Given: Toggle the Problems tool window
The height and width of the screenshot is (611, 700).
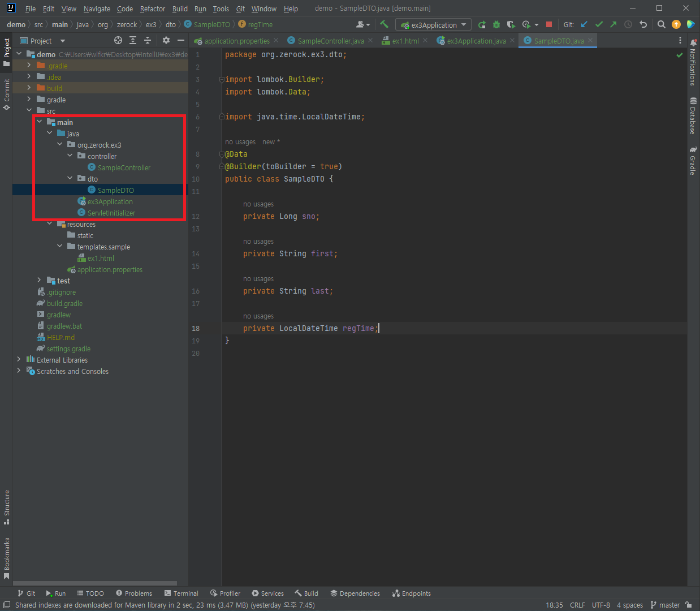Looking at the screenshot, I should [x=134, y=593].
